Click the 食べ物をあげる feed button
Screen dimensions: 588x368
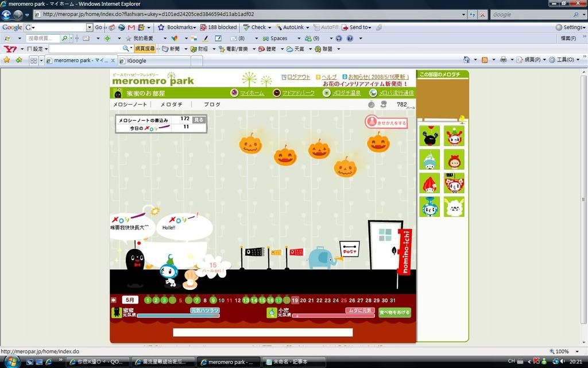point(394,312)
